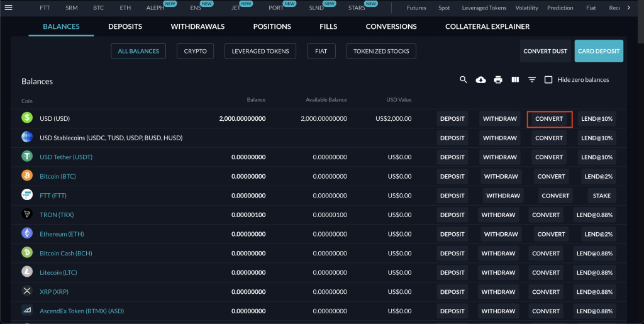The height and width of the screenshot is (324, 644).
Task: Open the Leveraged Tokens top menu
Action: tap(484, 8)
